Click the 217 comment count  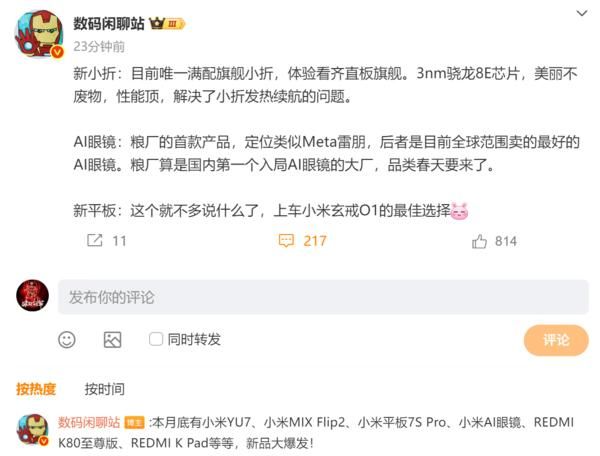[x=315, y=241]
